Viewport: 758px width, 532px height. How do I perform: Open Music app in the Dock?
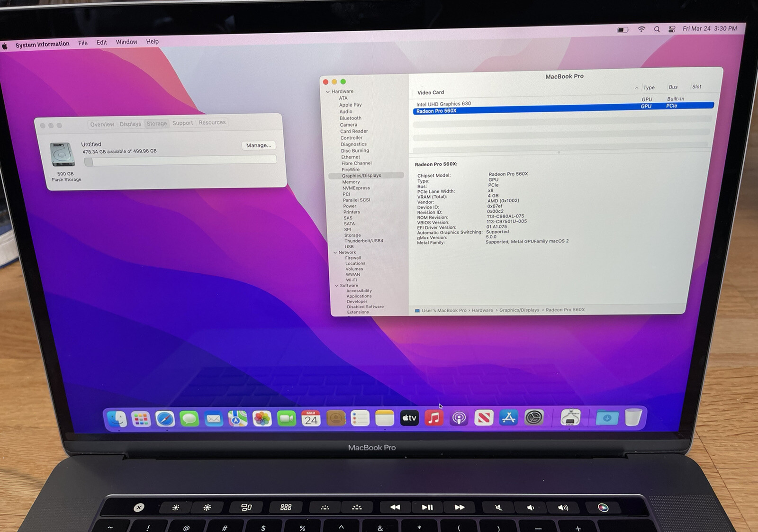pyautogui.click(x=434, y=418)
